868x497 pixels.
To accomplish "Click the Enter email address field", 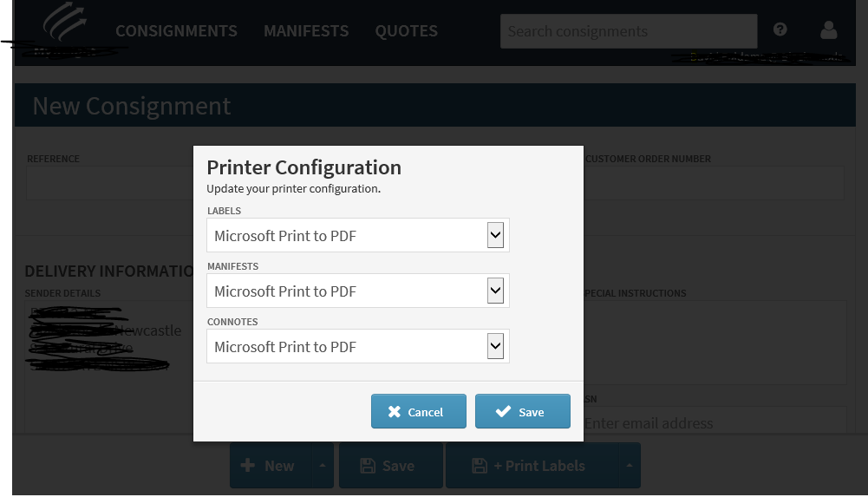I will click(711, 423).
